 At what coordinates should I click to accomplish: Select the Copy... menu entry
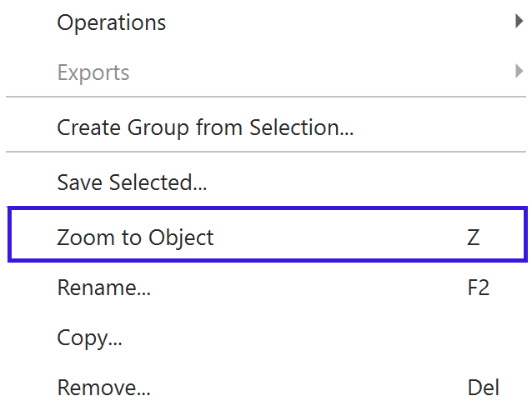[x=89, y=338]
